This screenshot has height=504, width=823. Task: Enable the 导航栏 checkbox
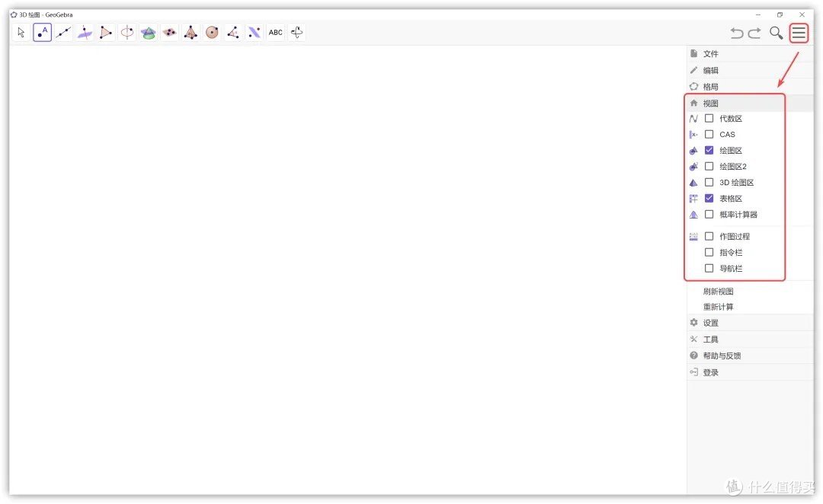coord(709,269)
